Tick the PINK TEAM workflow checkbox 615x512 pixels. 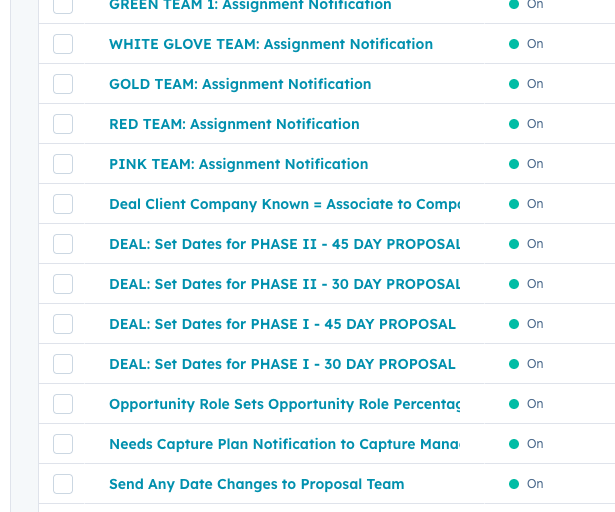tap(63, 164)
